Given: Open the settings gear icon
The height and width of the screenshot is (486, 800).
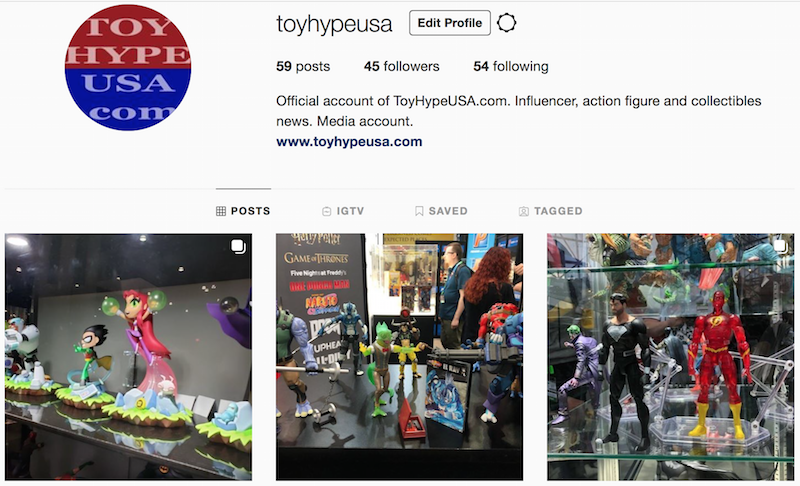Looking at the screenshot, I should tap(506, 23).
